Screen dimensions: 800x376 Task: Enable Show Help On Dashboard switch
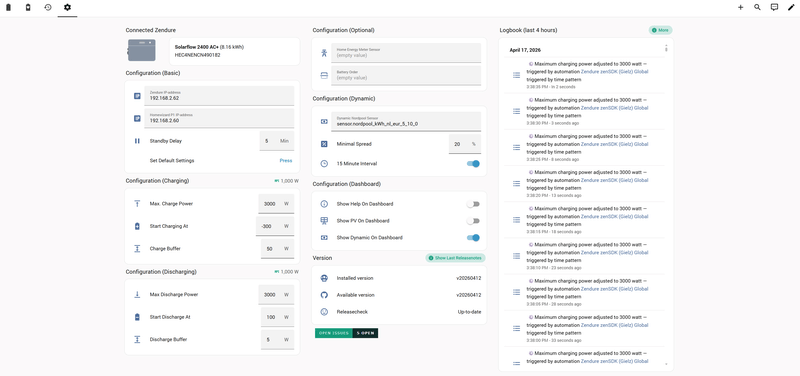click(473, 204)
